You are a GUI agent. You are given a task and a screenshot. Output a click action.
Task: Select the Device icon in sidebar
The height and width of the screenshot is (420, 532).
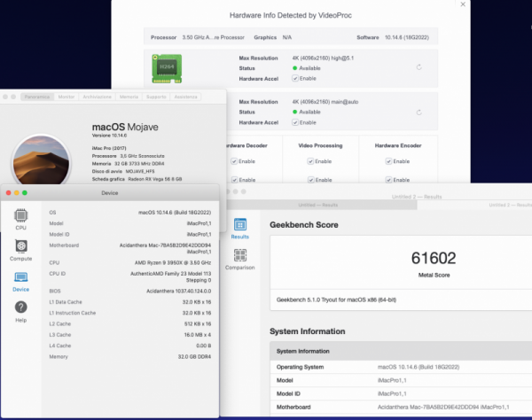click(x=20, y=277)
